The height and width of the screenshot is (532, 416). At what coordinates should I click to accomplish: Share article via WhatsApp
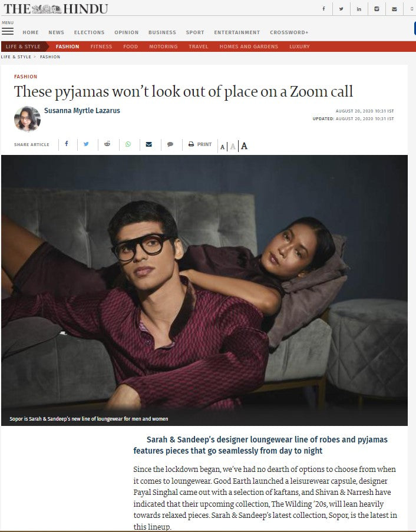coord(128,144)
